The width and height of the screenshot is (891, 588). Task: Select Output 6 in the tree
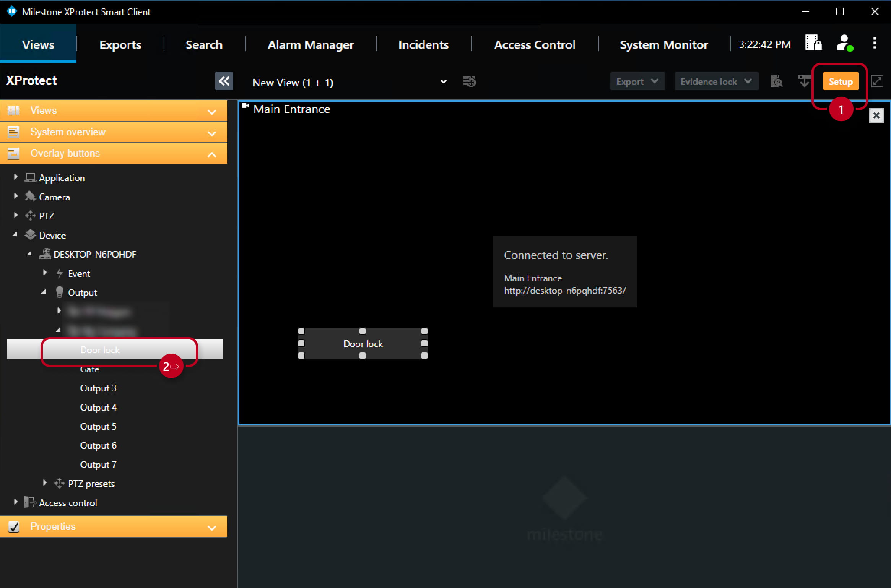tap(98, 445)
